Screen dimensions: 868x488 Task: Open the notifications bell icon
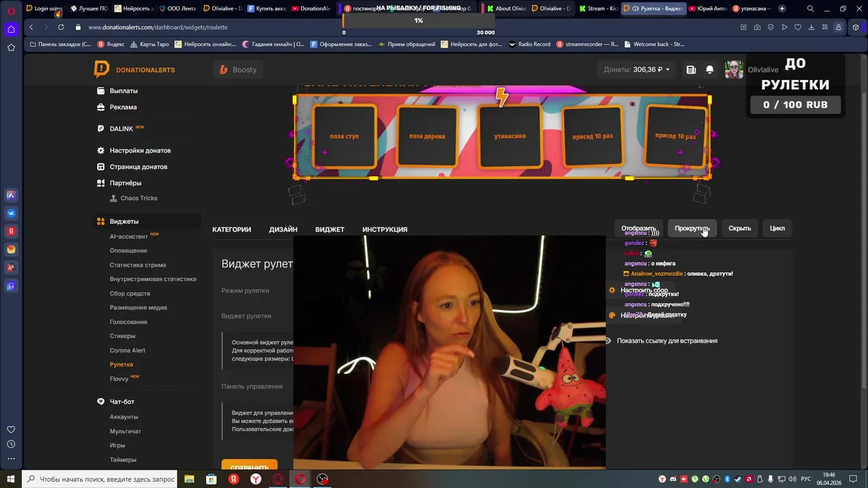point(710,70)
